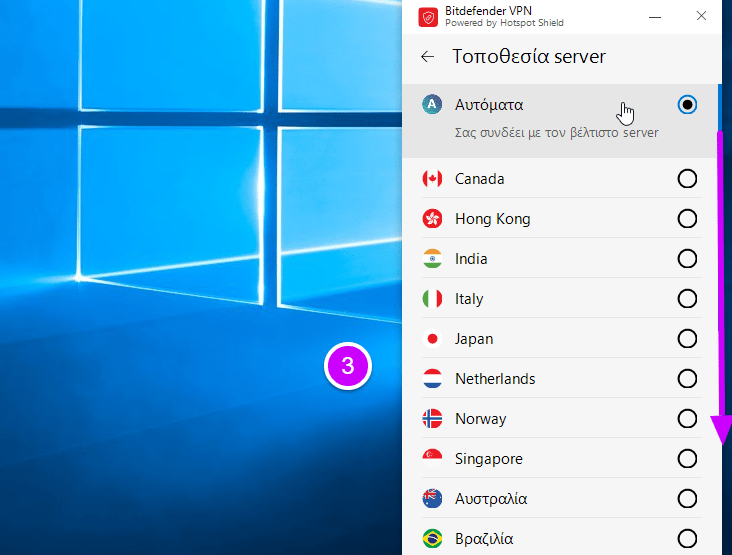Minimize the Bitdefender VPN window
This screenshot has width=732, height=555.
(x=655, y=17)
